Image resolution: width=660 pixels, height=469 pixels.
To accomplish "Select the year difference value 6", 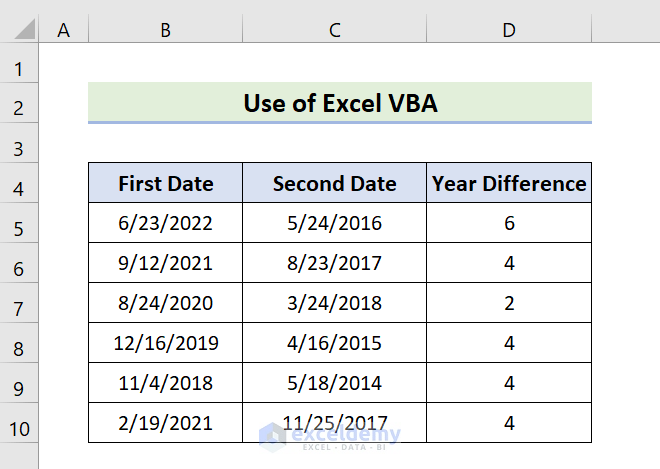I will point(509,223).
